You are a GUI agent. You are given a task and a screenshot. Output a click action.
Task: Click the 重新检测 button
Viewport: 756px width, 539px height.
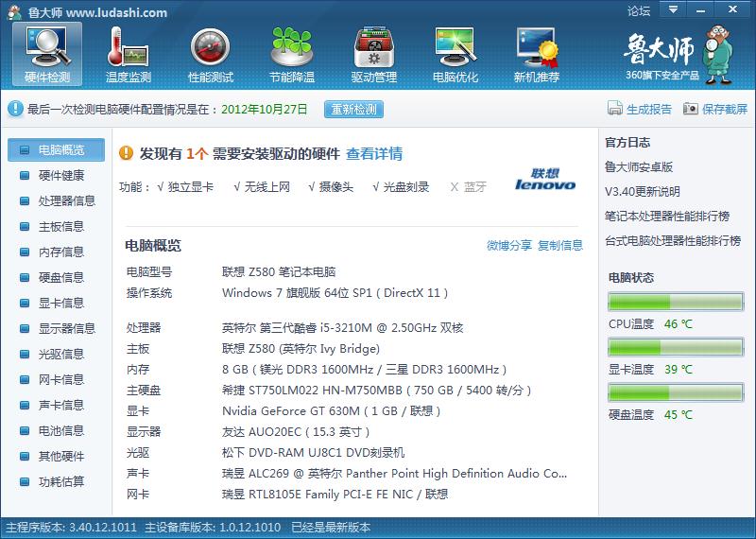[x=353, y=109]
